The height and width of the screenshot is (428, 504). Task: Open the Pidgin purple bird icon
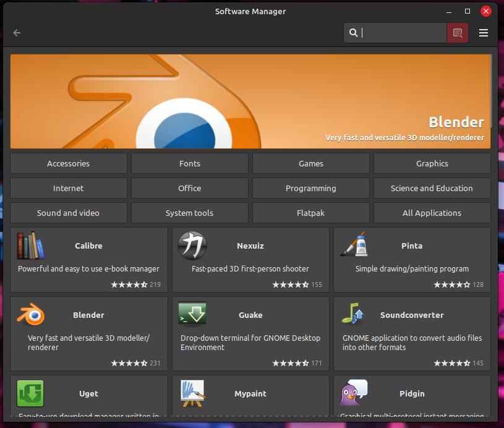tap(354, 393)
